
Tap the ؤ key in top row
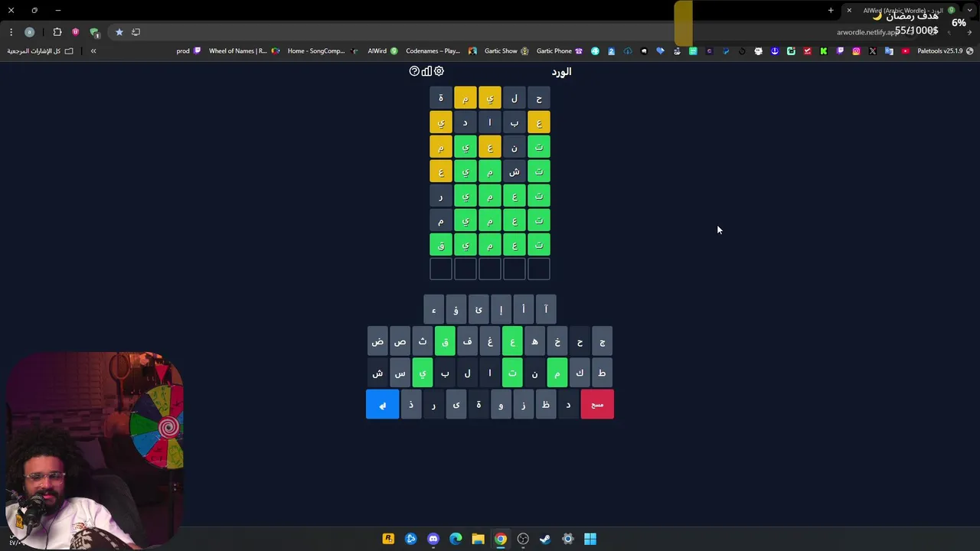pyautogui.click(x=456, y=309)
